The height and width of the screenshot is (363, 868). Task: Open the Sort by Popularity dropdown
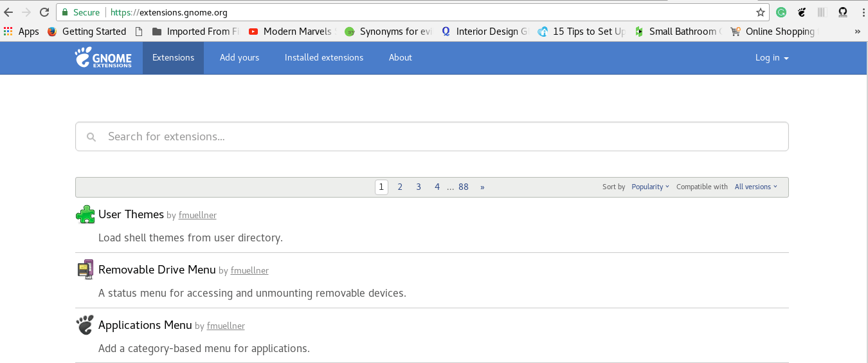coord(650,187)
